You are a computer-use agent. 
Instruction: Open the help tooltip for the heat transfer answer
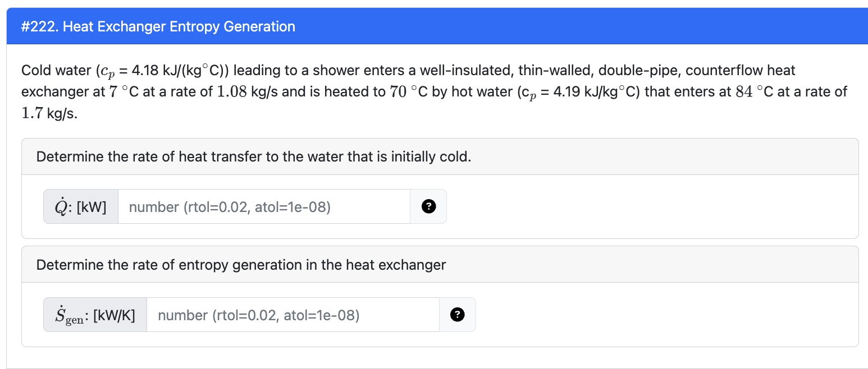coord(428,206)
